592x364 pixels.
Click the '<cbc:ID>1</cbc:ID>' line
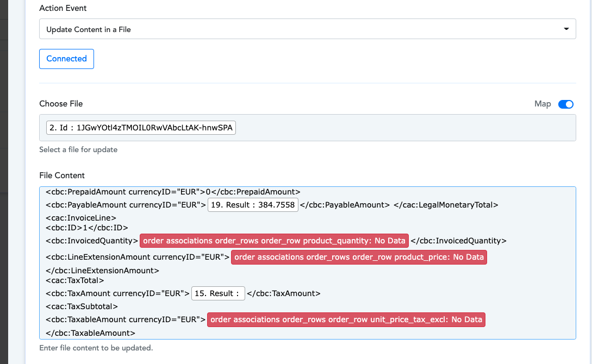87,228
